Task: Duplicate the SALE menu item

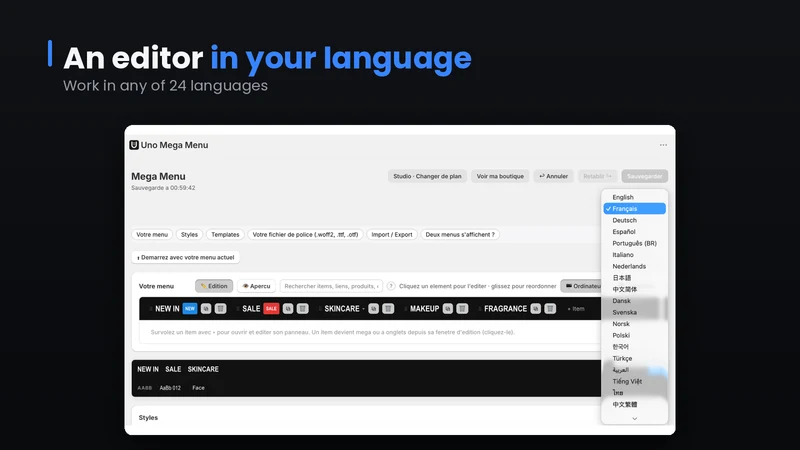Action: pos(288,309)
